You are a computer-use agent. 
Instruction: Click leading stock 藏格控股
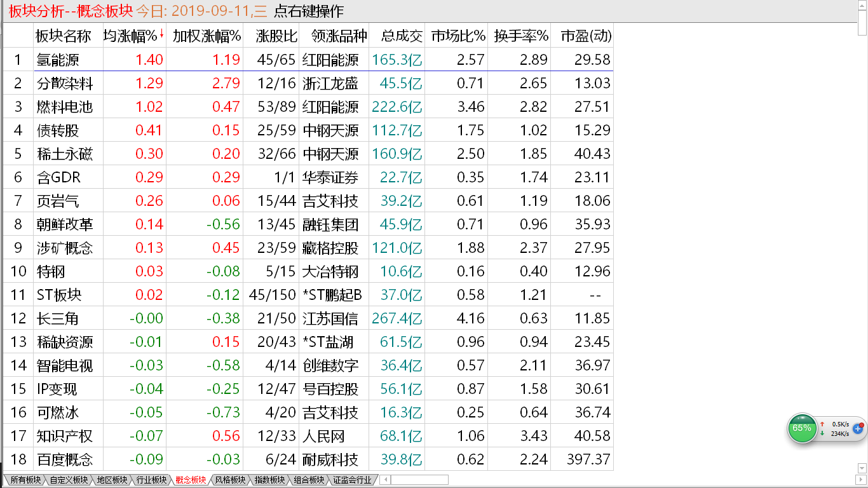point(330,248)
